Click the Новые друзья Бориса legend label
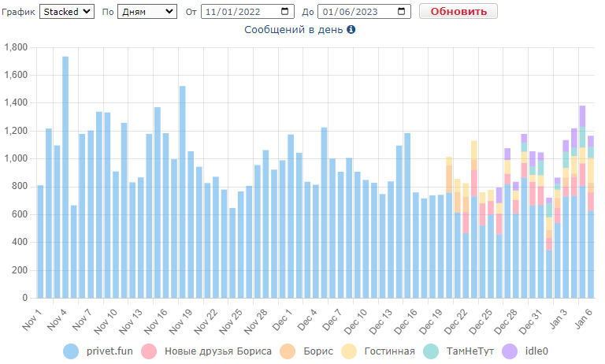The height and width of the screenshot is (364, 605). [218, 351]
